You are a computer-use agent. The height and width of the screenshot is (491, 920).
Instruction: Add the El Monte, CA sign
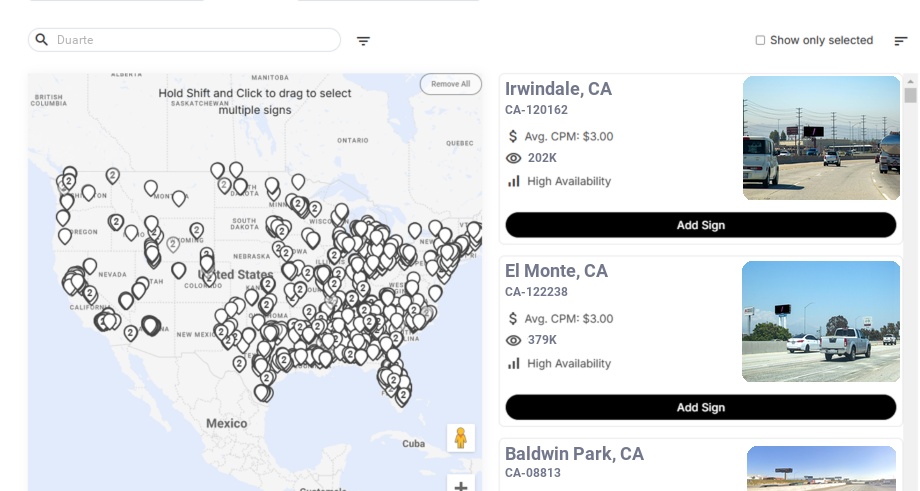coord(700,407)
